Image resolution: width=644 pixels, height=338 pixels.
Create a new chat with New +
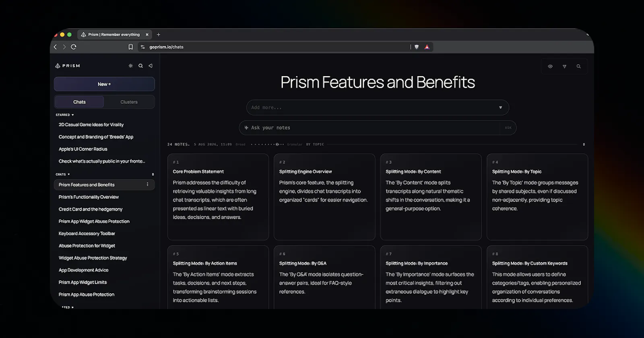[104, 84]
